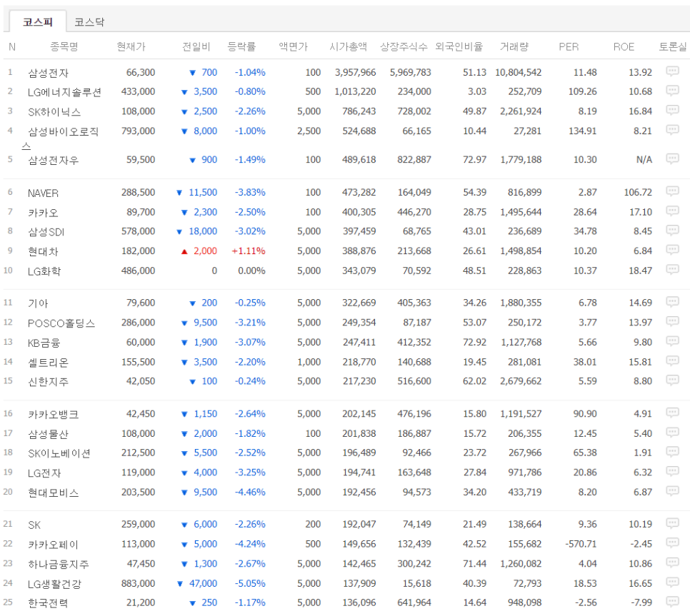Switch to the 코스닥 tab

89,21
